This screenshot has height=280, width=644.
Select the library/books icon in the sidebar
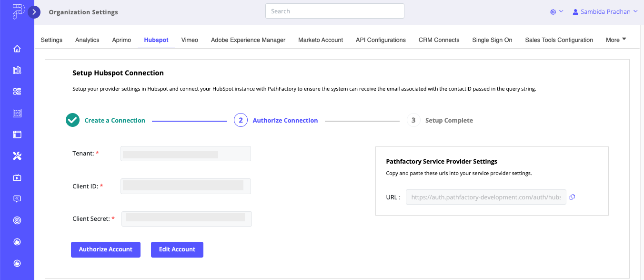point(17,70)
